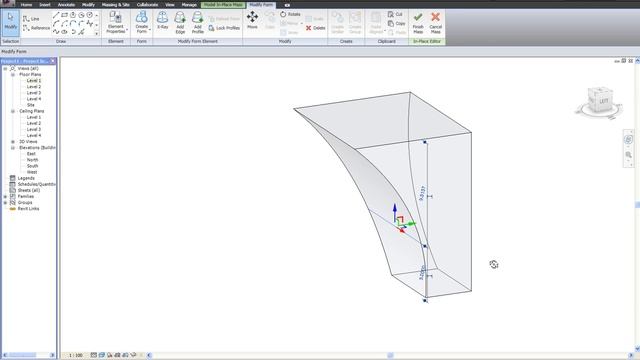This screenshot has width=640, height=360.
Task: Click the red gizmo arrow
Action: click(402, 230)
